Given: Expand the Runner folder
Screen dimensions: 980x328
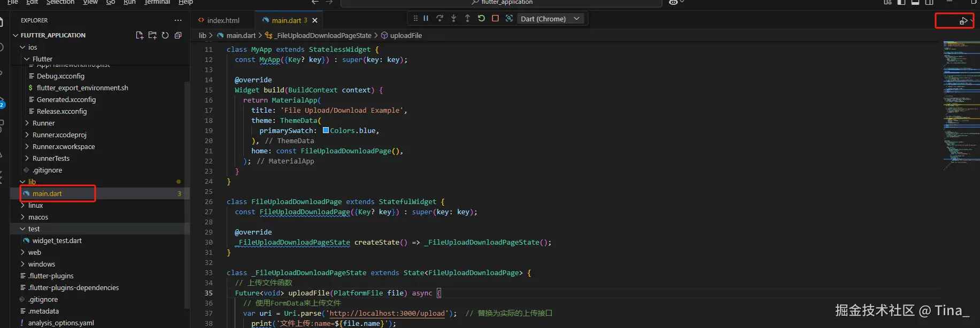Looking at the screenshot, I should pos(43,123).
